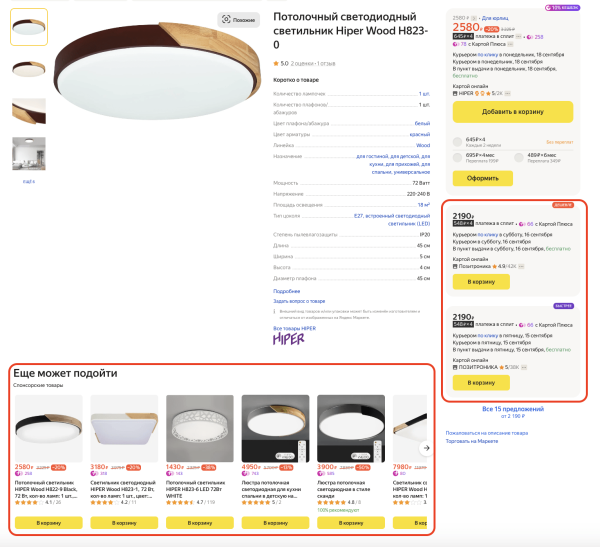Click the HIPER seller store icon
The height and width of the screenshot is (547, 600).
point(455,93)
